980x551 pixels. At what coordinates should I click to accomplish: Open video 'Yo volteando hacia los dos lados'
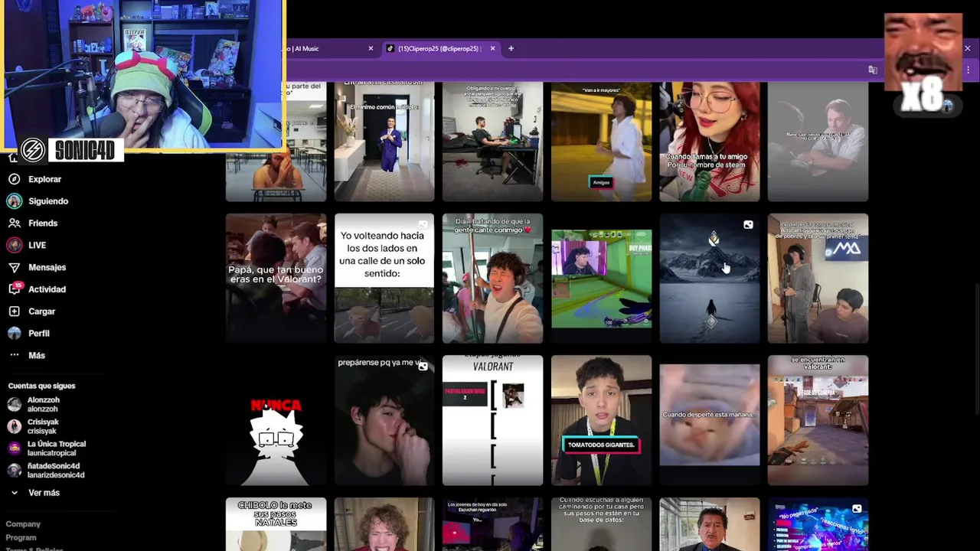384,279
